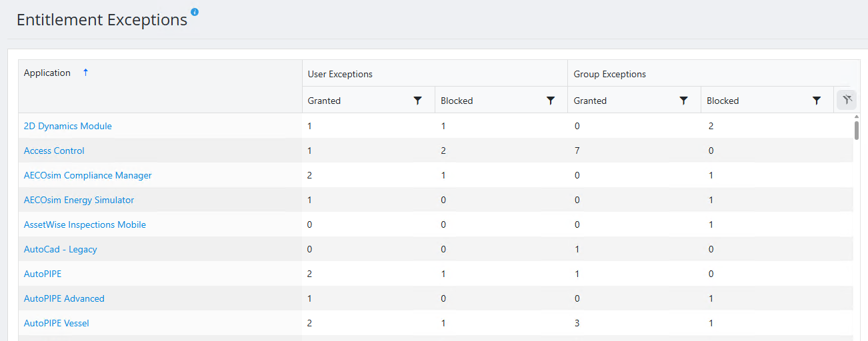This screenshot has width=868, height=341.
Task: Open filter for Group Exceptions Granted column
Action: tap(683, 101)
